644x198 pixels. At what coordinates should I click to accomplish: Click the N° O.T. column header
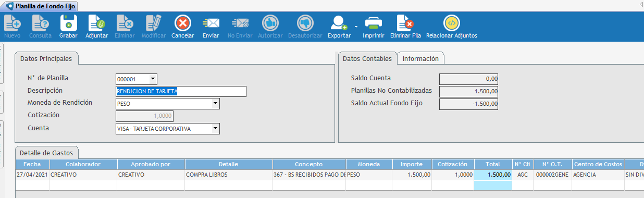pyautogui.click(x=553, y=164)
